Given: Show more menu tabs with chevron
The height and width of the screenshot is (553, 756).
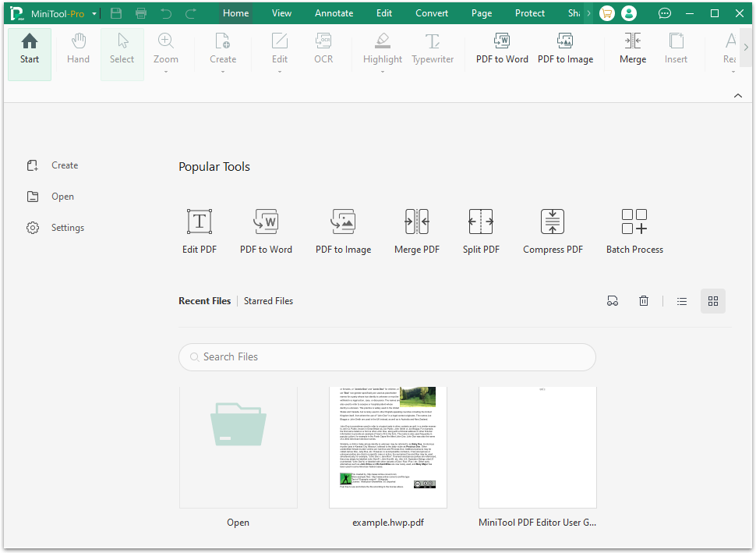Looking at the screenshot, I should coord(588,13).
